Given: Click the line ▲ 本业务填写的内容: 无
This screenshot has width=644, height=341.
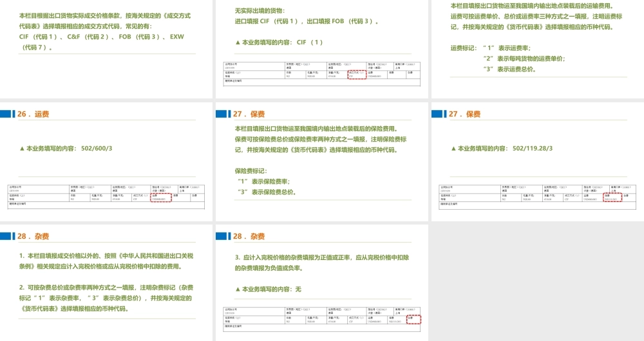Looking at the screenshot, I should click(268, 290).
